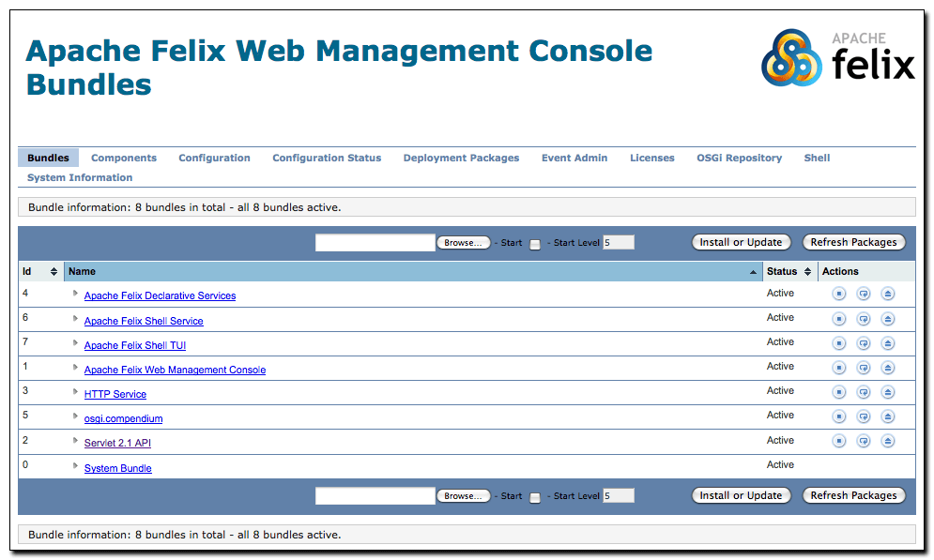Click the top Browse... button
934x560 pixels.
tap(464, 243)
